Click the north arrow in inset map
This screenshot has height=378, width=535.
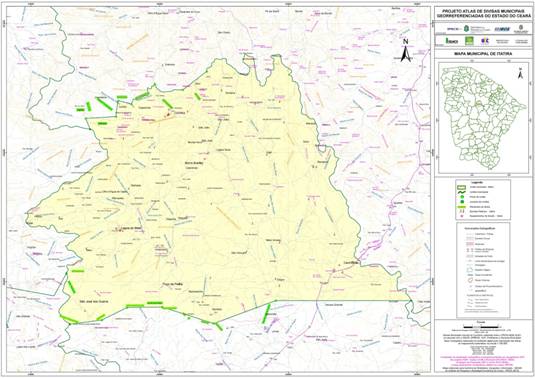click(x=520, y=73)
